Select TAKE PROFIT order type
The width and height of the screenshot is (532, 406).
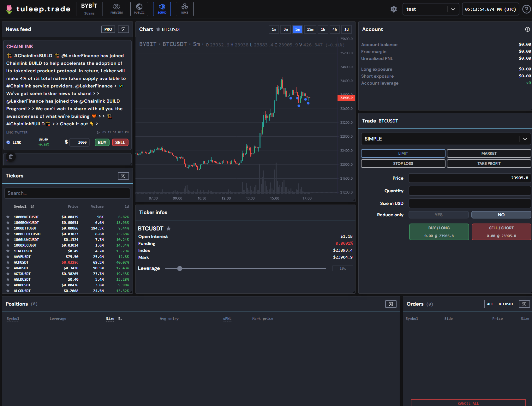(489, 164)
